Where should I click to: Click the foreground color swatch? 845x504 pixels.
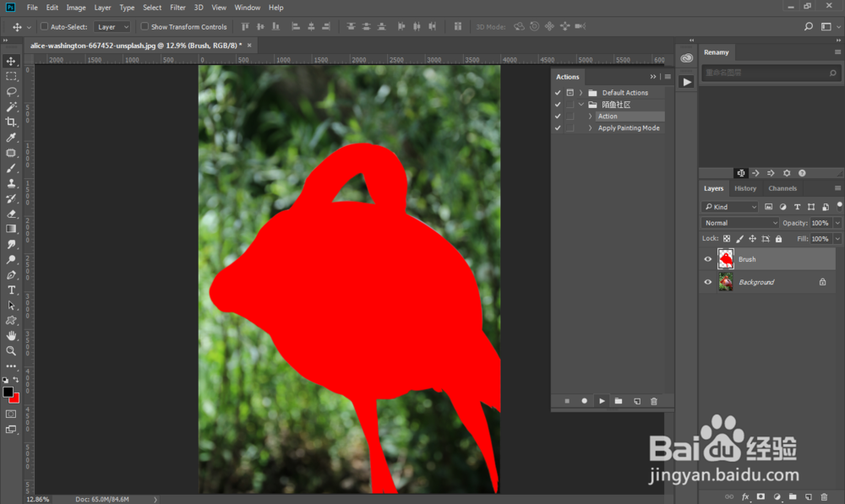pos(8,392)
